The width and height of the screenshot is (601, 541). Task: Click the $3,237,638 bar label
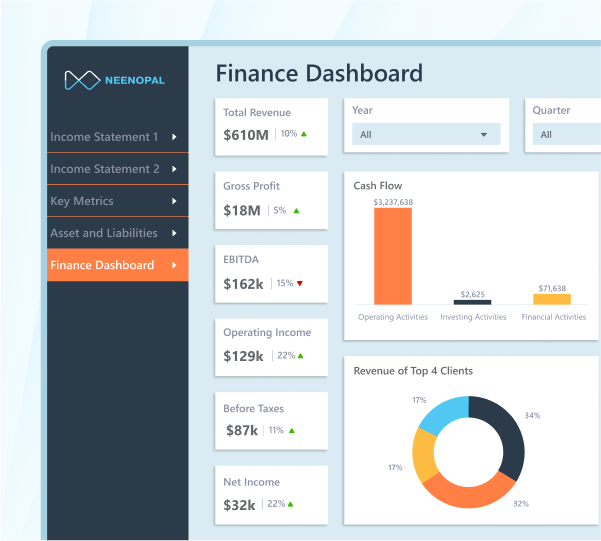pos(393,202)
